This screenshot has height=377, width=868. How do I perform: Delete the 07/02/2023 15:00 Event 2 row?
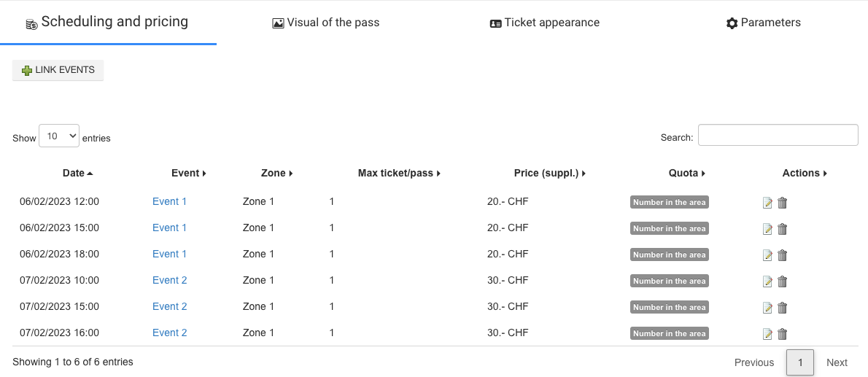click(782, 307)
